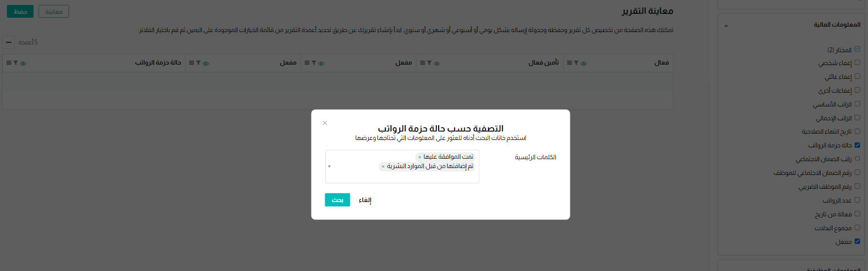Click the تمت الموافقة عليها tag text
This screenshot has height=271, width=868.
(x=448, y=157)
